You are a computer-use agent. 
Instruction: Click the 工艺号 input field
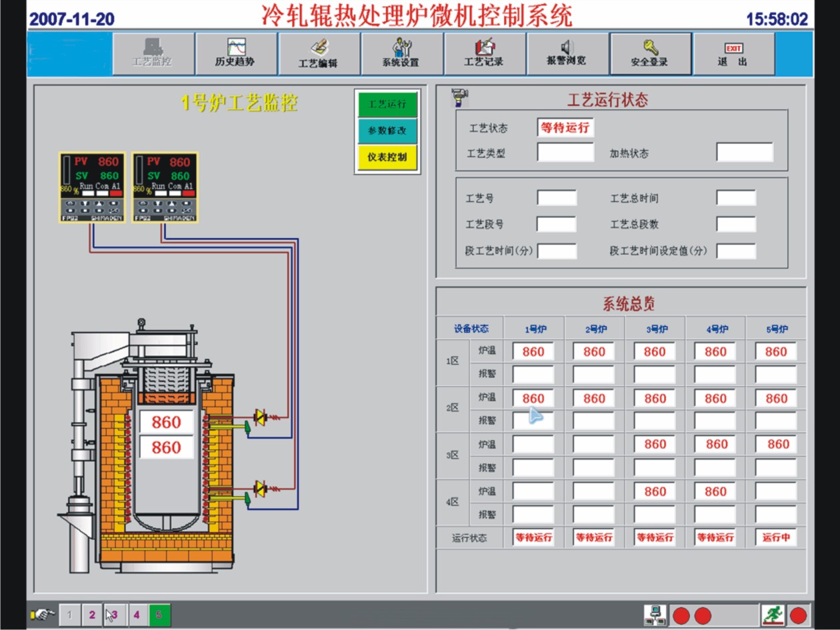coord(557,198)
